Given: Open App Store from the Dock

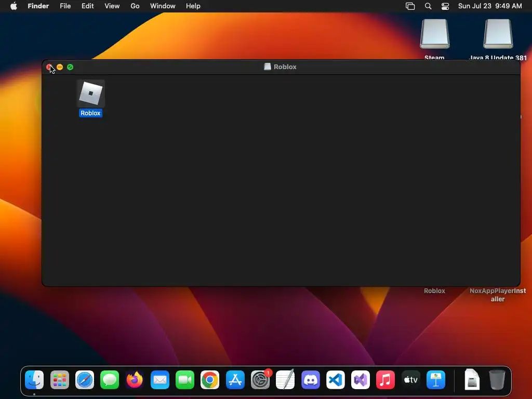Looking at the screenshot, I should 235,380.
